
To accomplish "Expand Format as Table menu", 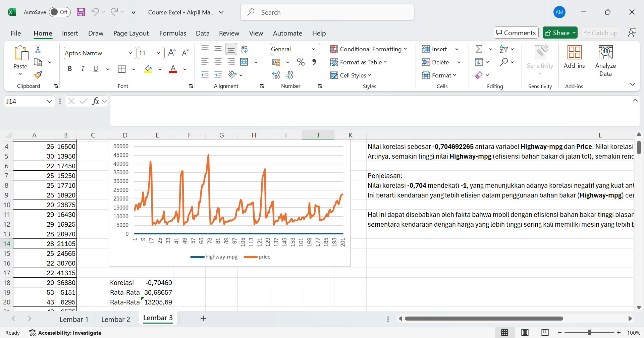I will click(x=358, y=62).
